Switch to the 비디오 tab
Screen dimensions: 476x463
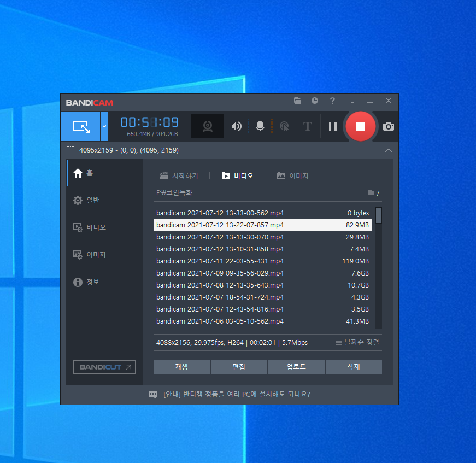pos(237,176)
